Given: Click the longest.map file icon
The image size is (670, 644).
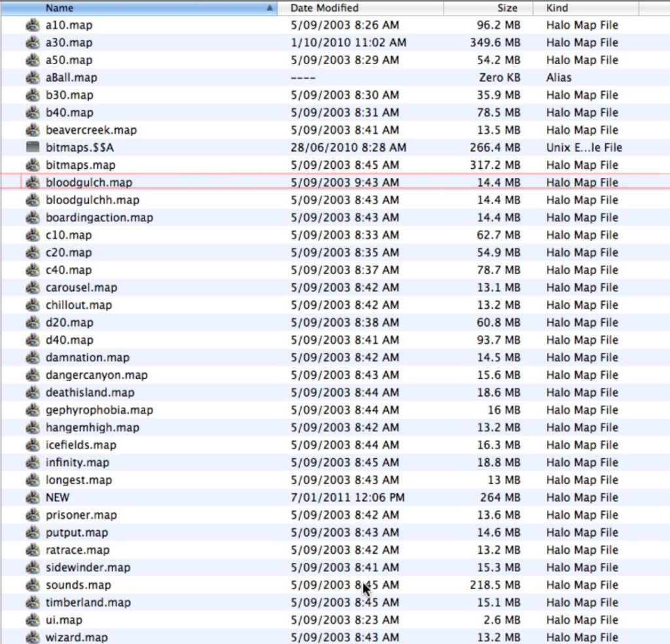Looking at the screenshot, I should click(x=33, y=480).
